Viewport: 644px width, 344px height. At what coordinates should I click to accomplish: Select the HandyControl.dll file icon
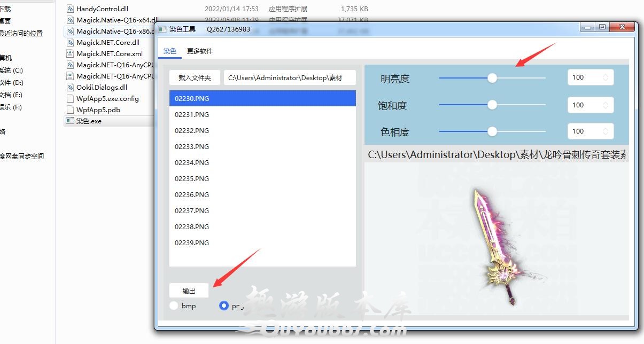pos(70,9)
